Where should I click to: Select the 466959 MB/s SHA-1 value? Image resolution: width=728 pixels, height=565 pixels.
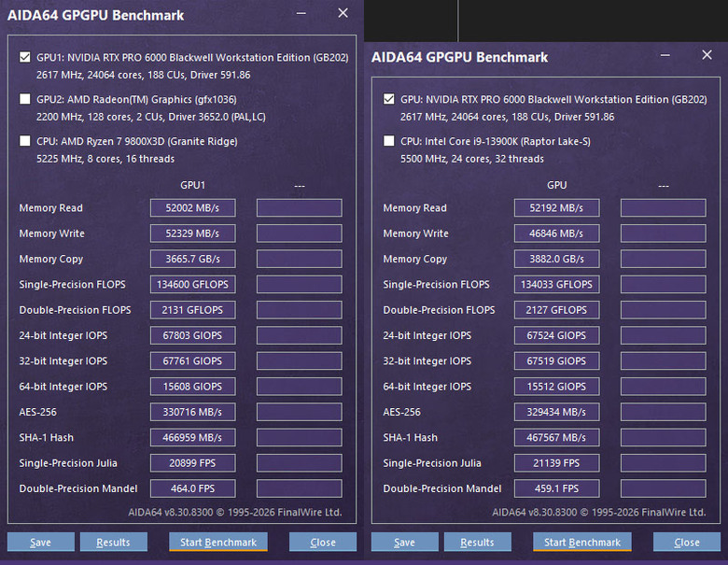coord(192,438)
